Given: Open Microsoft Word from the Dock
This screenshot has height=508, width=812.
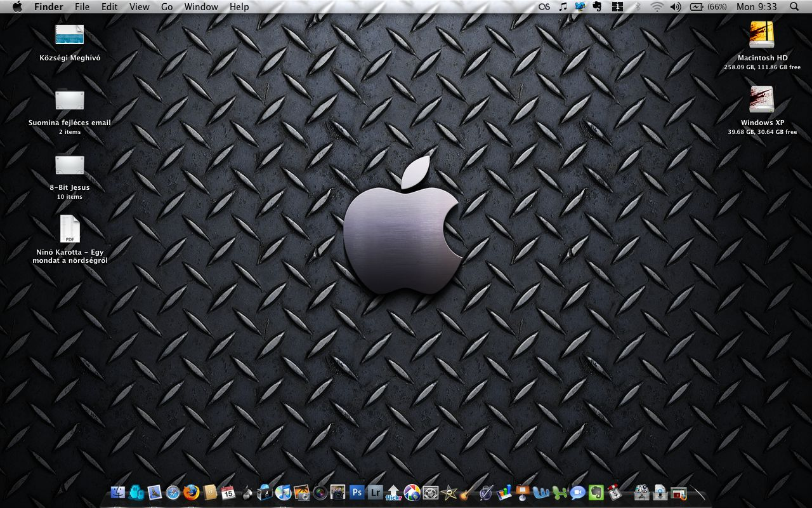Looking at the screenshot, I should 541,493.
